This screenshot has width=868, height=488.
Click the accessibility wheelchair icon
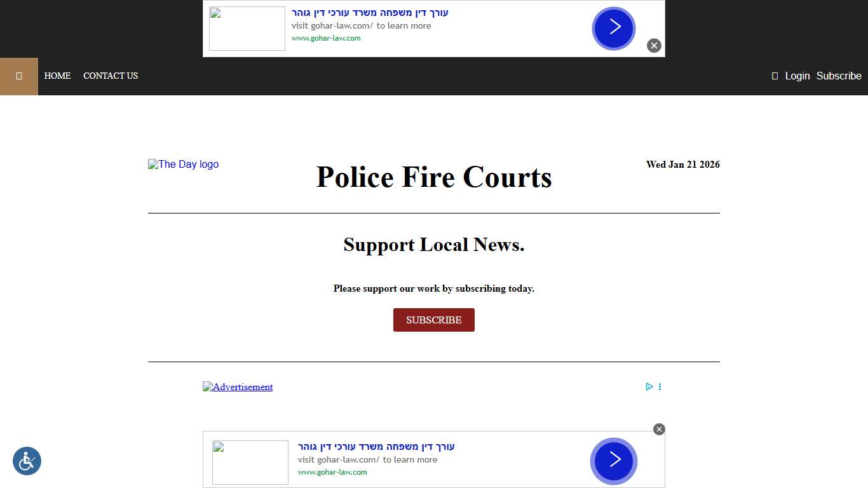(x=27, y=461)
